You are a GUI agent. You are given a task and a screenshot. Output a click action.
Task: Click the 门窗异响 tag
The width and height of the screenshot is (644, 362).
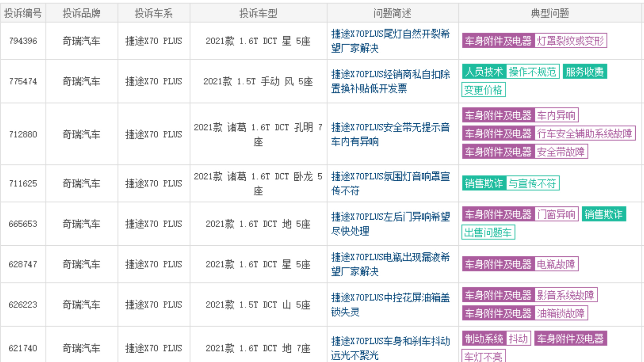556,214
